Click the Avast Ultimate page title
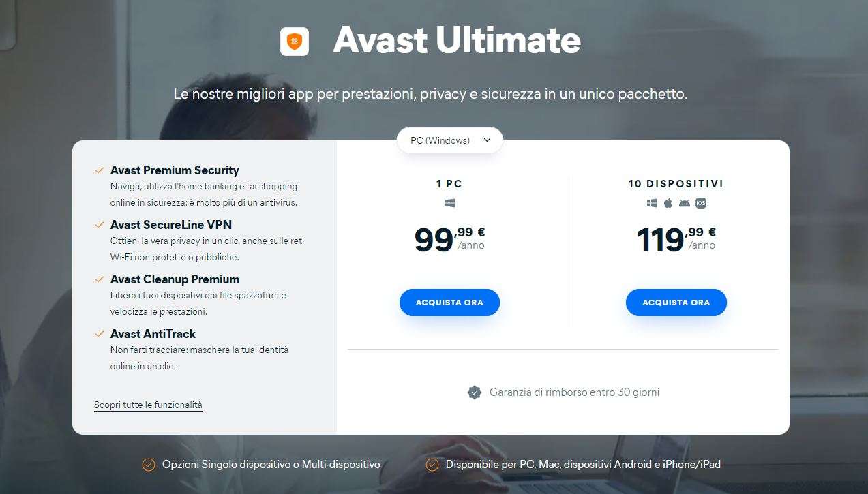Image resolution: width=868 pixels, height=494 pixels. [x=456, y=41]
